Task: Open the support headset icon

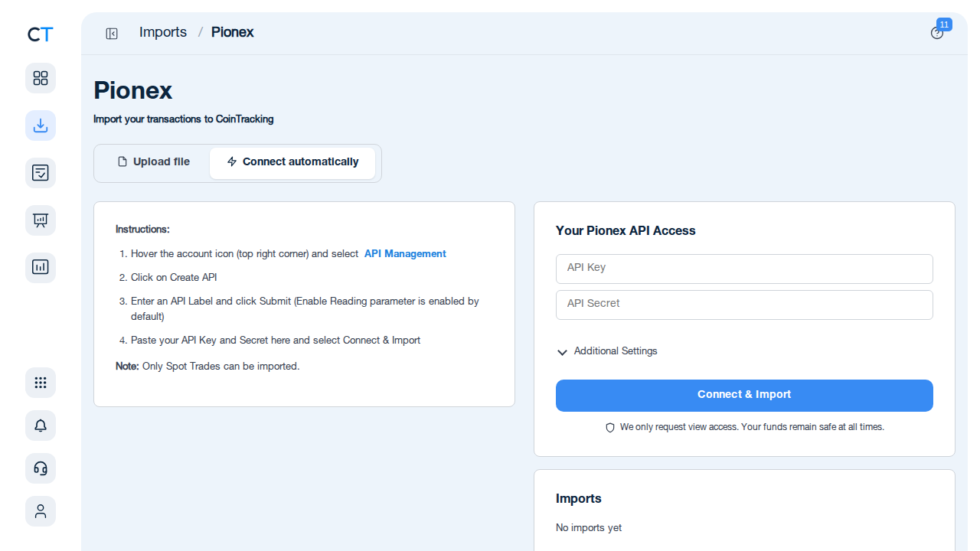Action: pyautogui.click(x=41, y=468)
